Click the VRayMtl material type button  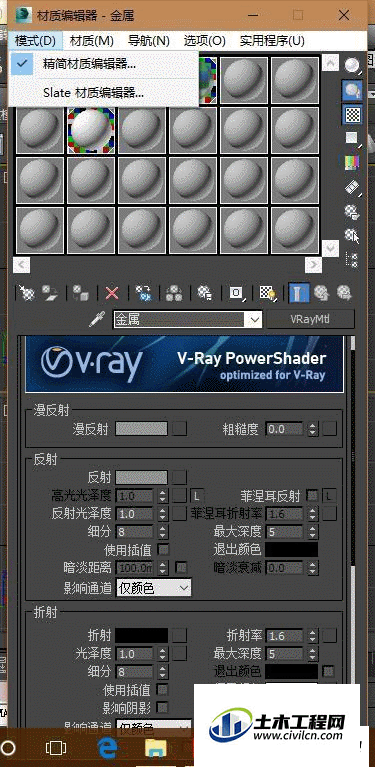coord(310,320)
